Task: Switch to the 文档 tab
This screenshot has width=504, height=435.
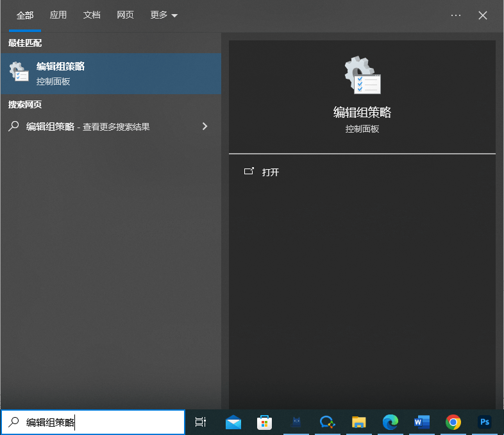Action: click(x=92, y=15)
